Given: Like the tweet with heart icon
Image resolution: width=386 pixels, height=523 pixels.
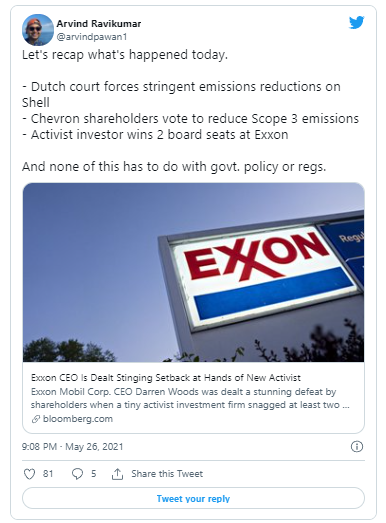Looking at the screenshot, I should coord(29,474).
